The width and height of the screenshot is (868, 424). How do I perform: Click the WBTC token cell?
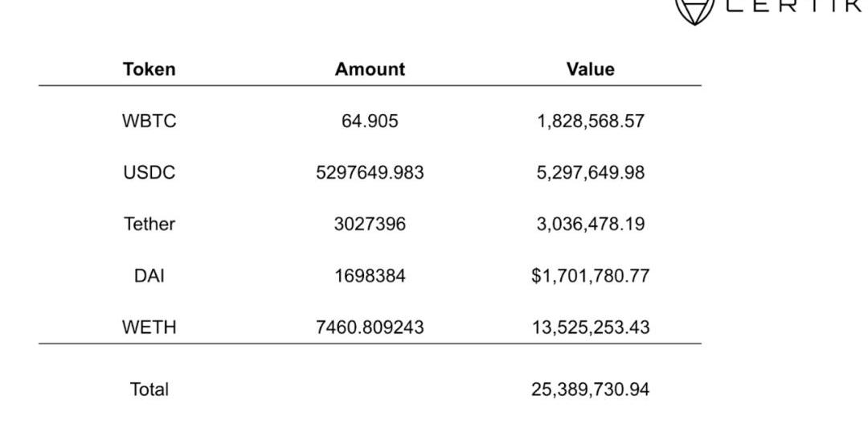click(x=149, y=121)
